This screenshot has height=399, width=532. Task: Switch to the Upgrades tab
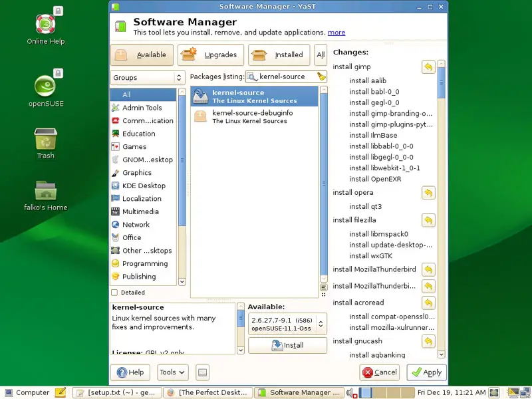[211, 55]
